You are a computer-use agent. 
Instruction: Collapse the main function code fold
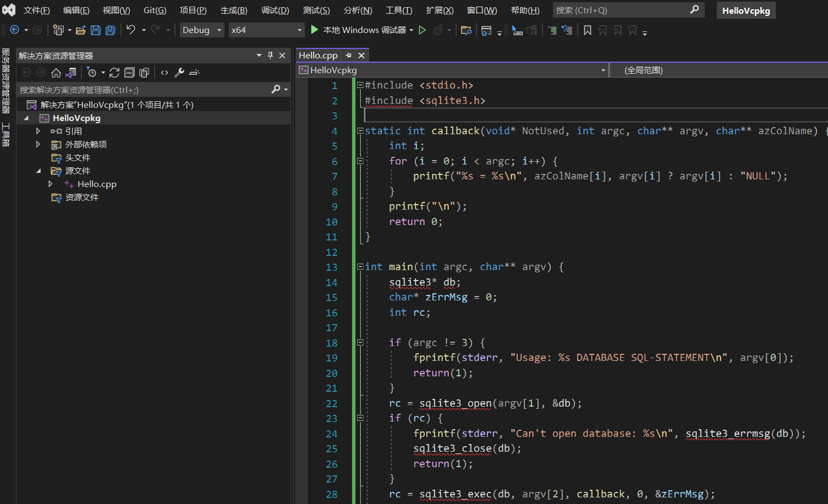[x=360, y=267]
